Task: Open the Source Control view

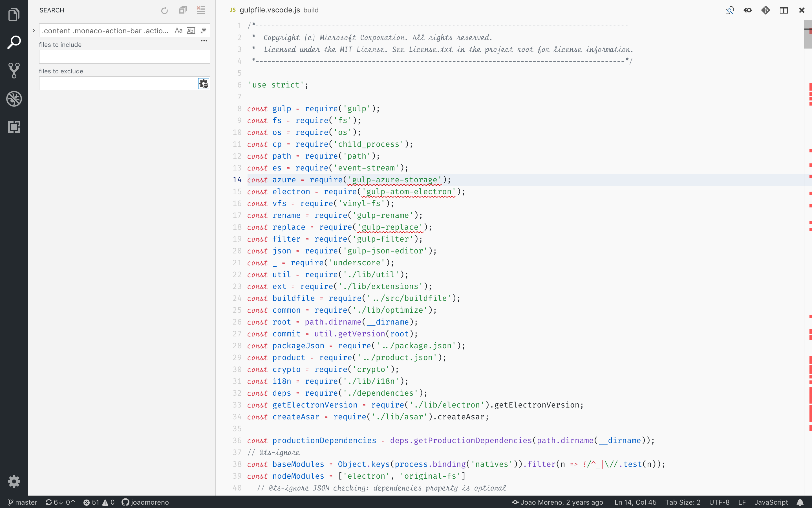Action: point(14,71)
